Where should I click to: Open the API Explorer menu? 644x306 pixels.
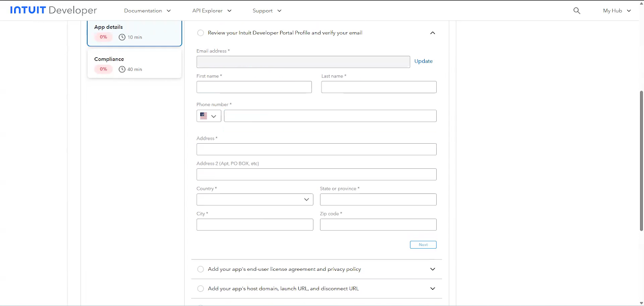[212, 11]
